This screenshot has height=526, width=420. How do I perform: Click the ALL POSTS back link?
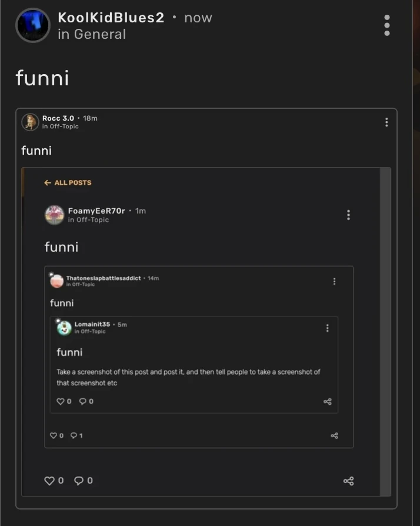pyautogui.click(x=67, y=182)
